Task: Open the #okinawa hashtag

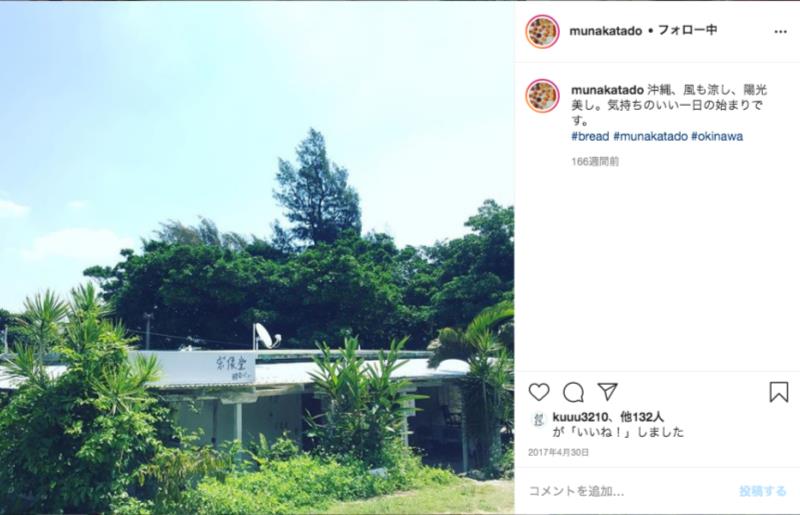Action: click(717, 136)
